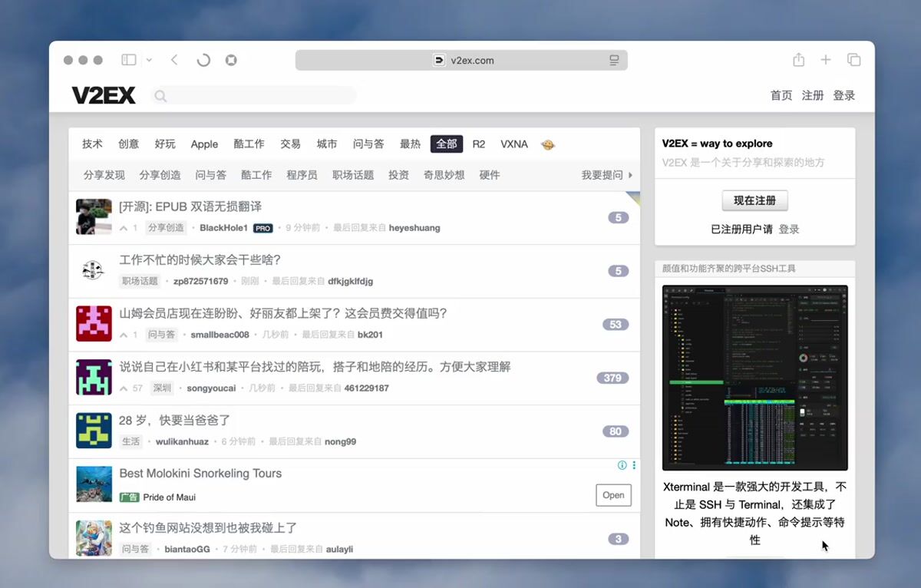
Task: Open a new tab with plus icon
Action: pyautogui.click(x=826, y=60)
